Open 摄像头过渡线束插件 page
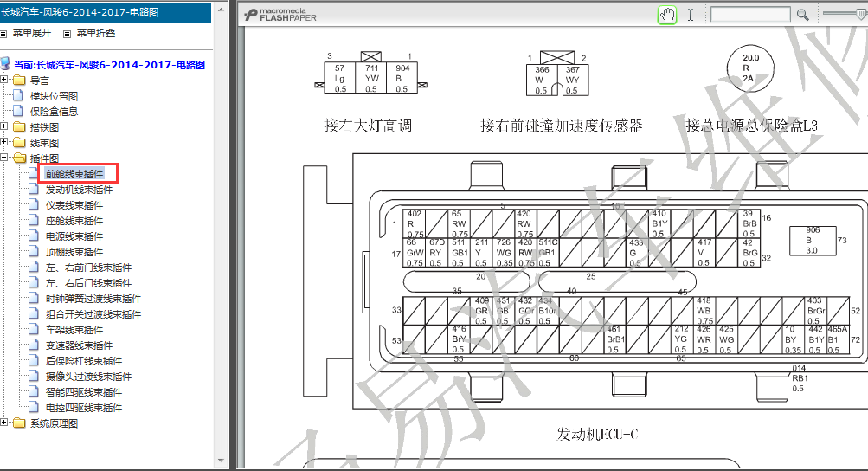The width and height of the screenshot is (868, 471). click(x=88, y=377)
